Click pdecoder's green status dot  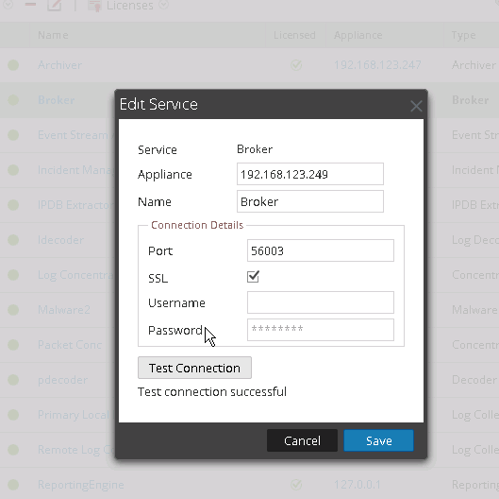[13, 380]
